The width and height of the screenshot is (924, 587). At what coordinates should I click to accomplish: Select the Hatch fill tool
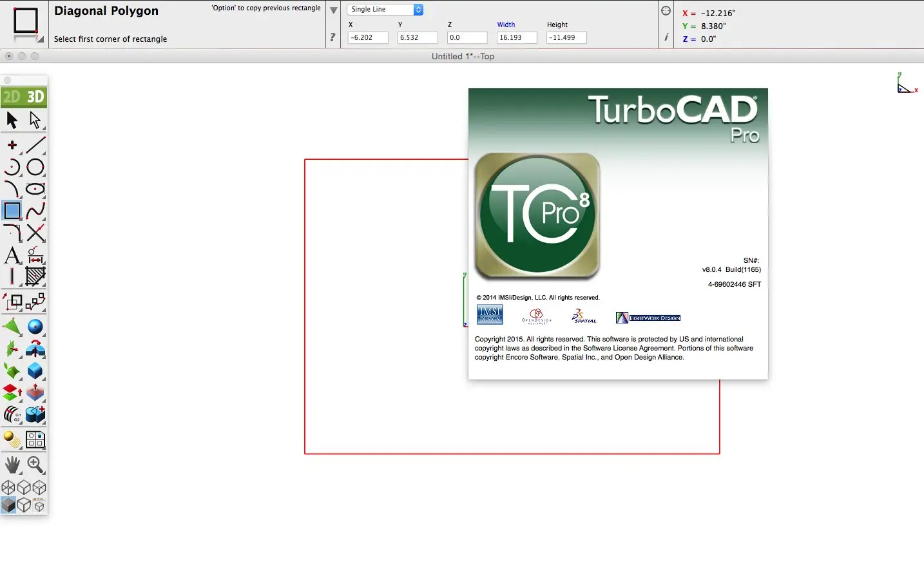[x=35, y=276]
